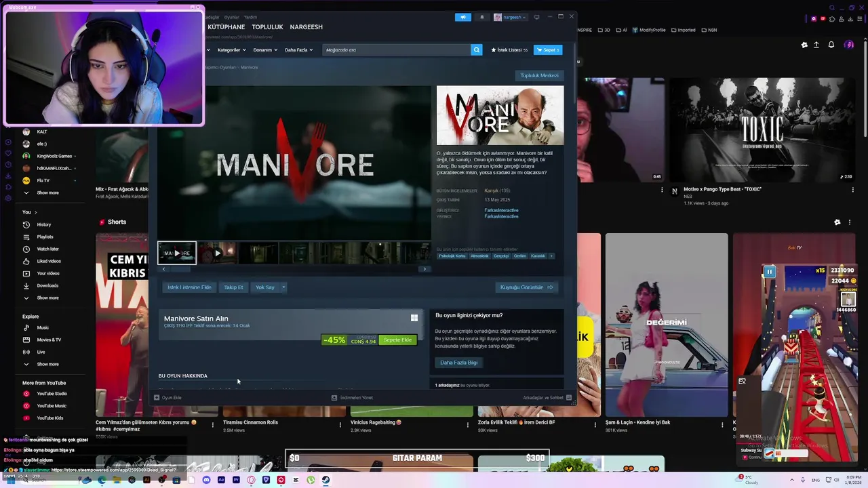
Task: Click Yok Say button
Action: point(265,287)
